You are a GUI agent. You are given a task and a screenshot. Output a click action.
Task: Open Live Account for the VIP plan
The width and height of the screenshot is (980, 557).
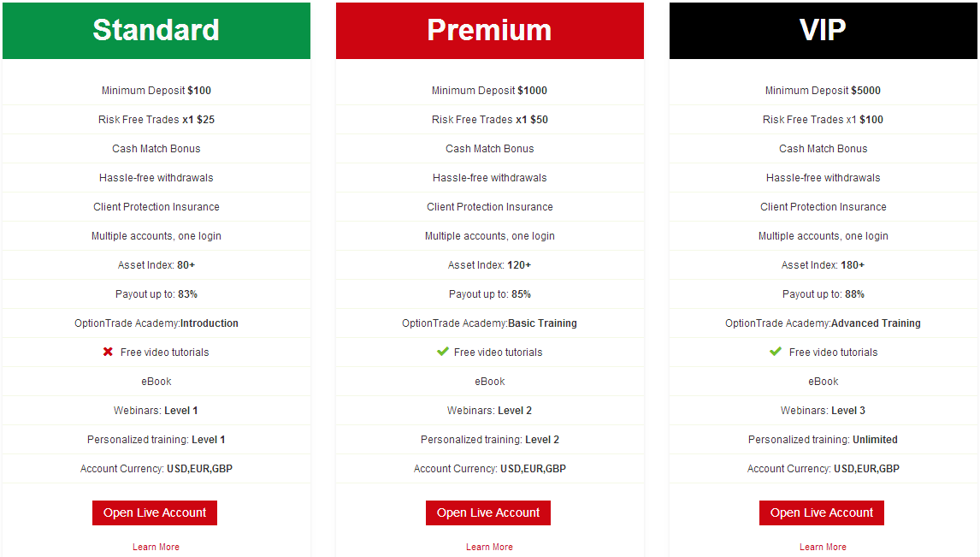tap(821, 513)
